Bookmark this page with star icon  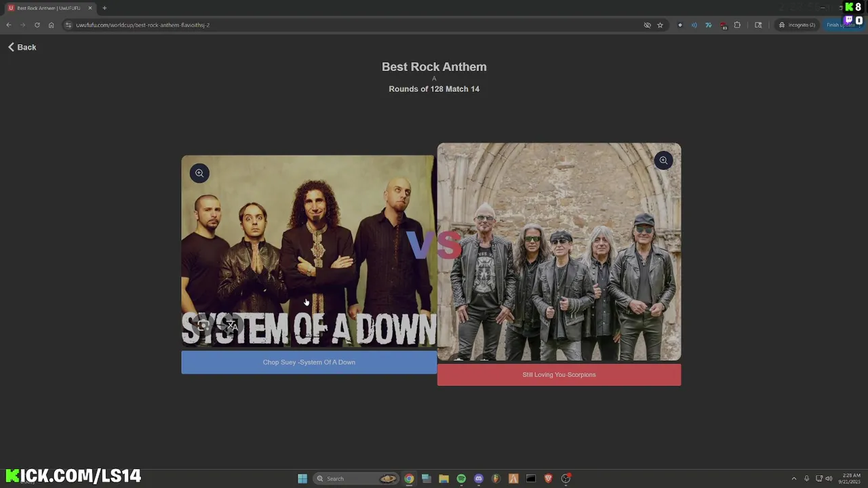pyautogui.click(x=660, y=25)
